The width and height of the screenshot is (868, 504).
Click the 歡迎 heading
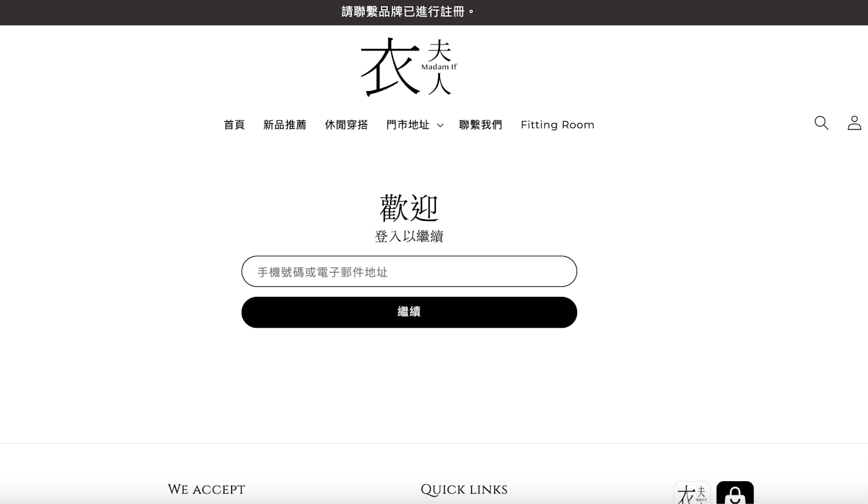coord(409,208)
